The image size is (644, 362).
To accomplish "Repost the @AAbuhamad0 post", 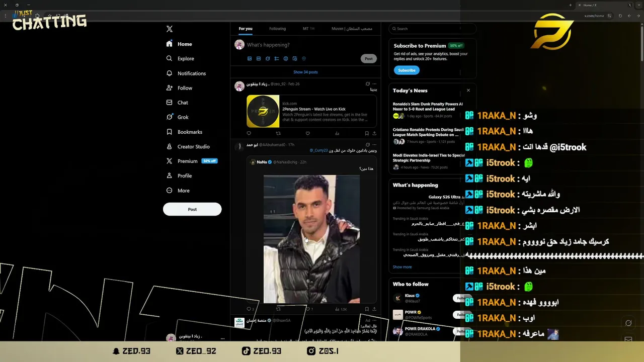I will point(278,309).
